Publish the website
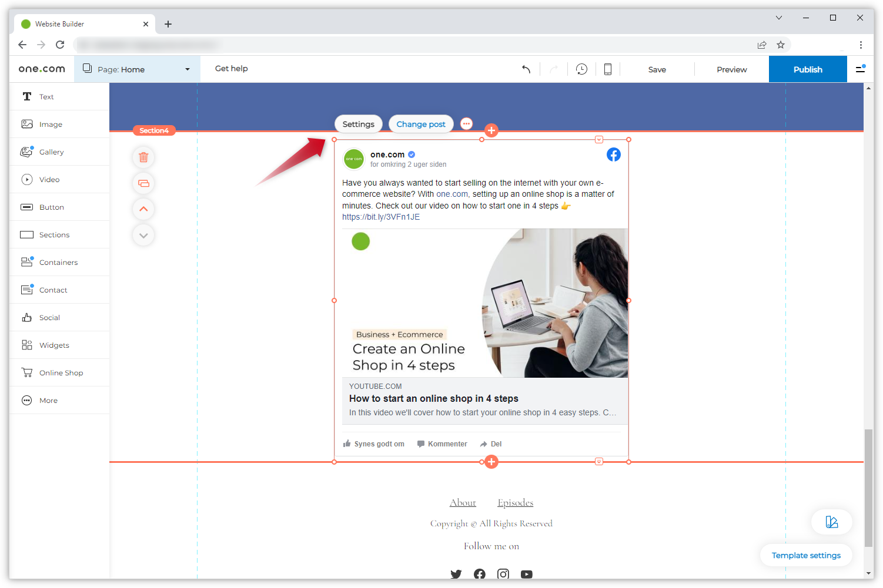This screenshot has width=883, height=588. coord(807,69)
